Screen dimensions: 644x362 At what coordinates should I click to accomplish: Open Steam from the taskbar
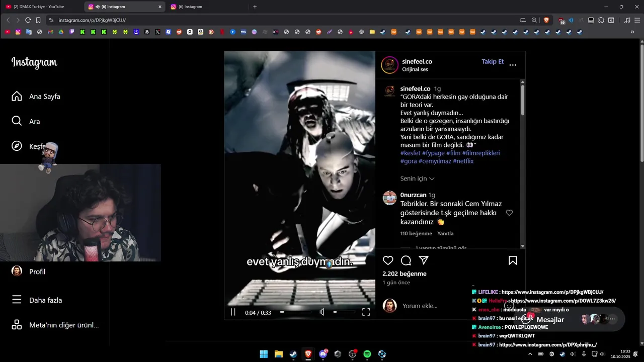tap(293, 354)
